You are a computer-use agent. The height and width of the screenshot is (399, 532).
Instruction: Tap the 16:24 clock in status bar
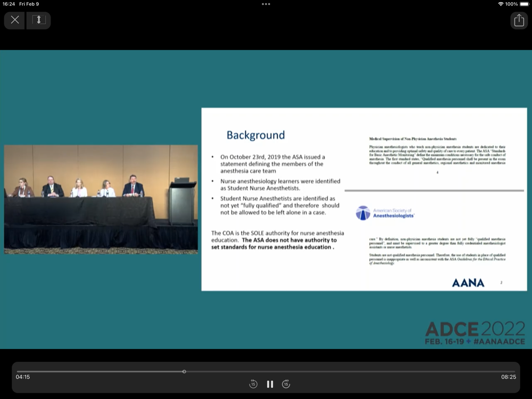coord(9,4)
